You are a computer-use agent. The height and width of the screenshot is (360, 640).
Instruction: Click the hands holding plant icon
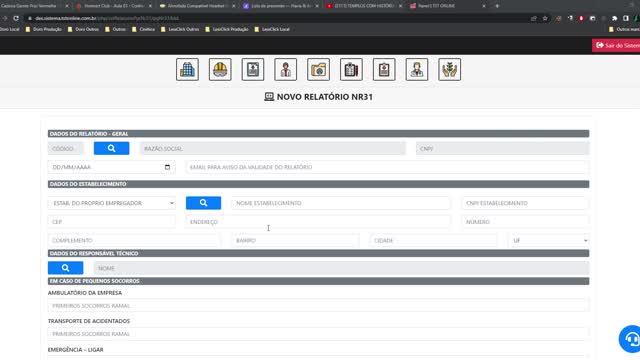pyautogui.click(x=449, y=69)
